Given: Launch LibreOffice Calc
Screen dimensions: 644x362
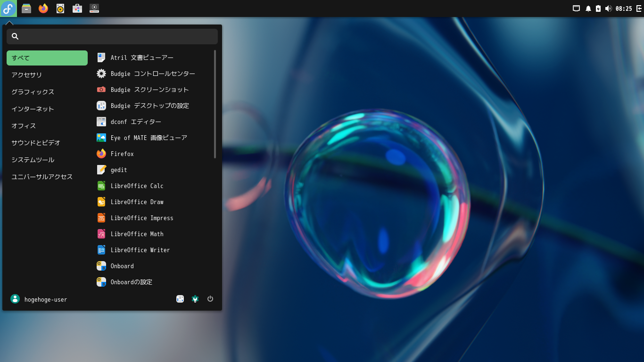Looking at the screenshot, I should pyautogui.click(x=153, y=186).
